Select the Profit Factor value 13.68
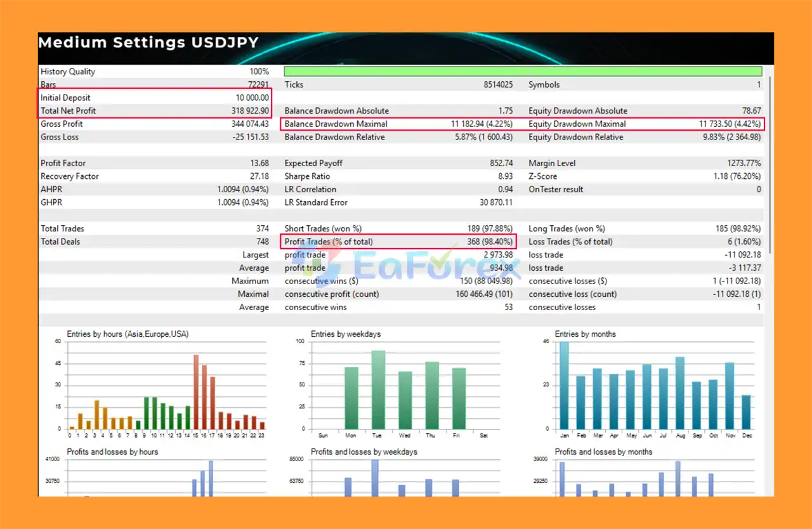Viewport: 812px width, 529px height. coord(259,164)
